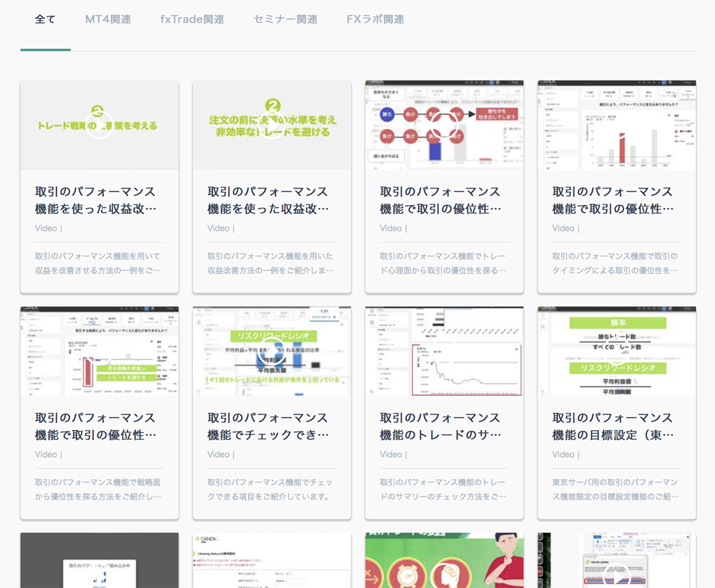Click the play icon on the 注文の前に決済の水準を考え thumbnail
The width and height of the screenshot is (715, 588).
click(x=272, y=125)
